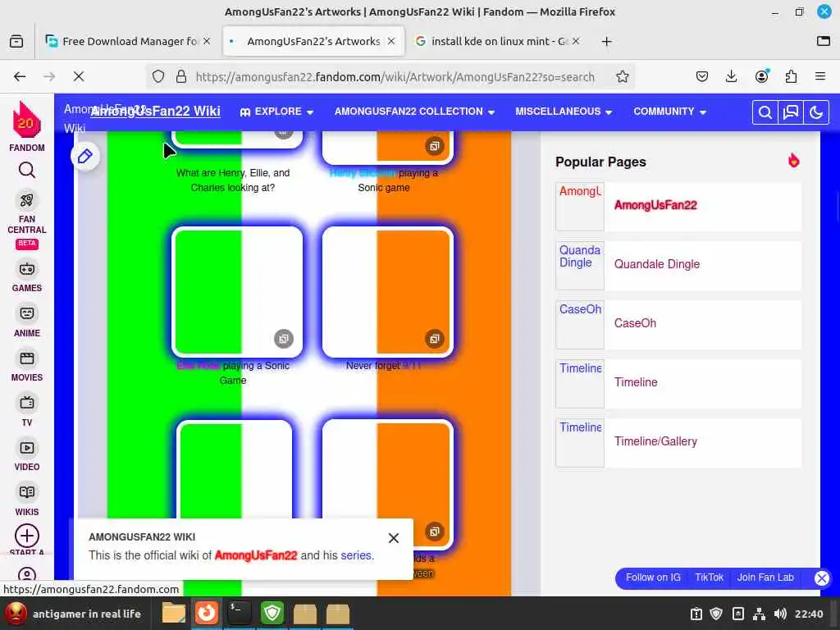Expand AmongUsFan22 Collection dropdown
The height and width of the screenshot is (630, 840).
click(414, 112)
